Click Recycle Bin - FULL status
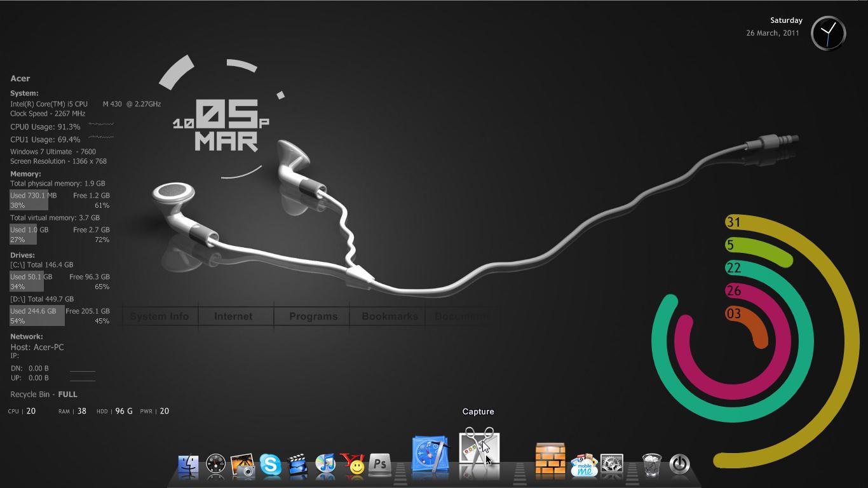868x488 pixels. [x=44, y=394]
